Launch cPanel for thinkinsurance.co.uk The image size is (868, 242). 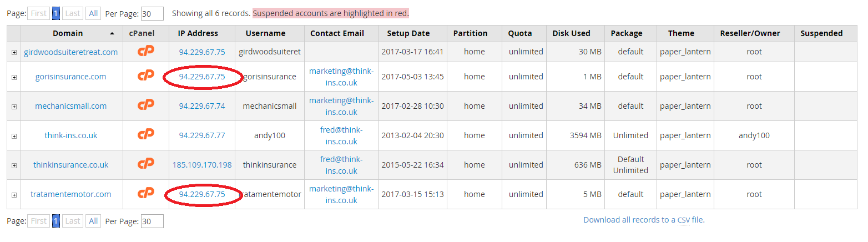pyautogui.click(x=146, y=164)
